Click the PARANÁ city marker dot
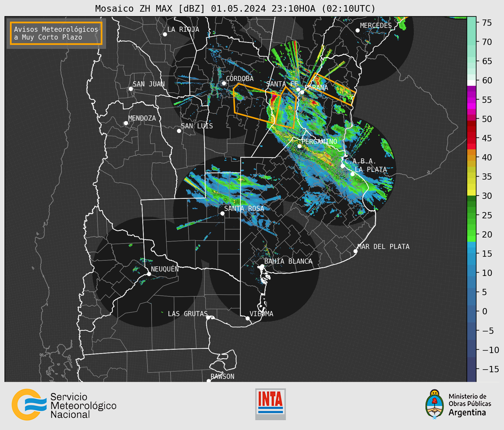This screenshot has width=504, height=430. 302,92
